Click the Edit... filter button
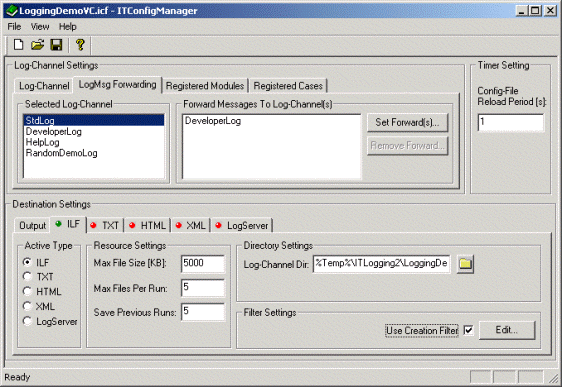 click(x=507, y=330)
